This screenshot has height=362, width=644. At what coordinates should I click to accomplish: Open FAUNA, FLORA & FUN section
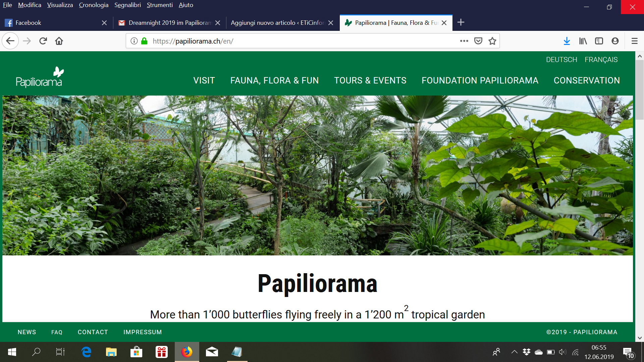274,80
